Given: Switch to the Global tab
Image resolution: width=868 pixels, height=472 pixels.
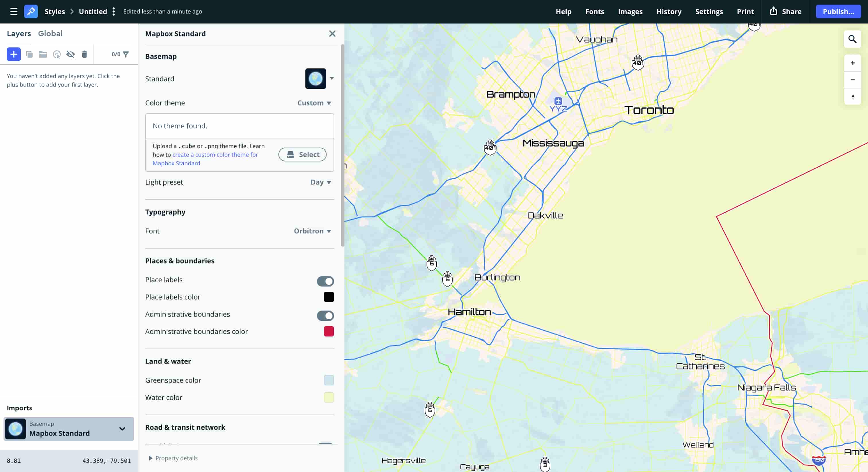Looking at the screenshot, I should [51, 33].
